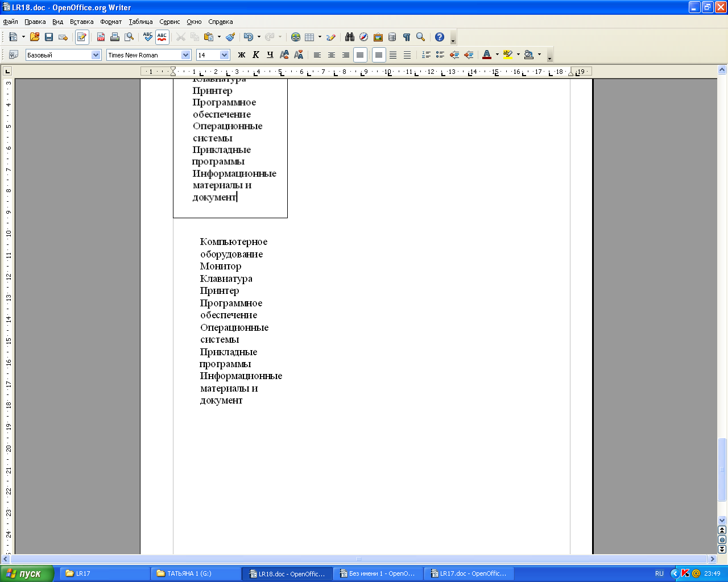Expand the Базовый paragraph style dropdown
This screenshot has width=728, height=582.
pos(96,55)
